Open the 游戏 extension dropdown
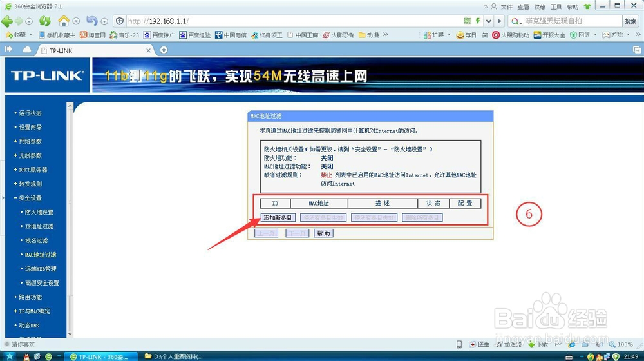 point(616,35)
